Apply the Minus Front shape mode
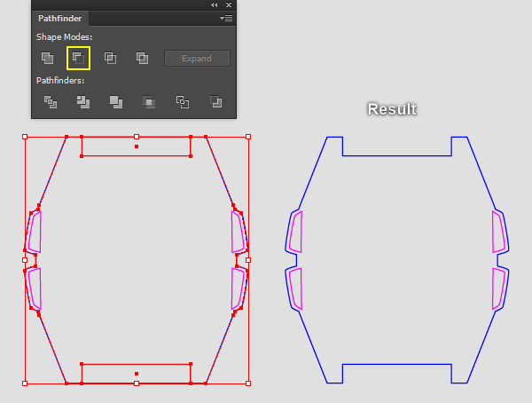Image resolution: width=532 pixels, height=403 pixels. (78, 58)
